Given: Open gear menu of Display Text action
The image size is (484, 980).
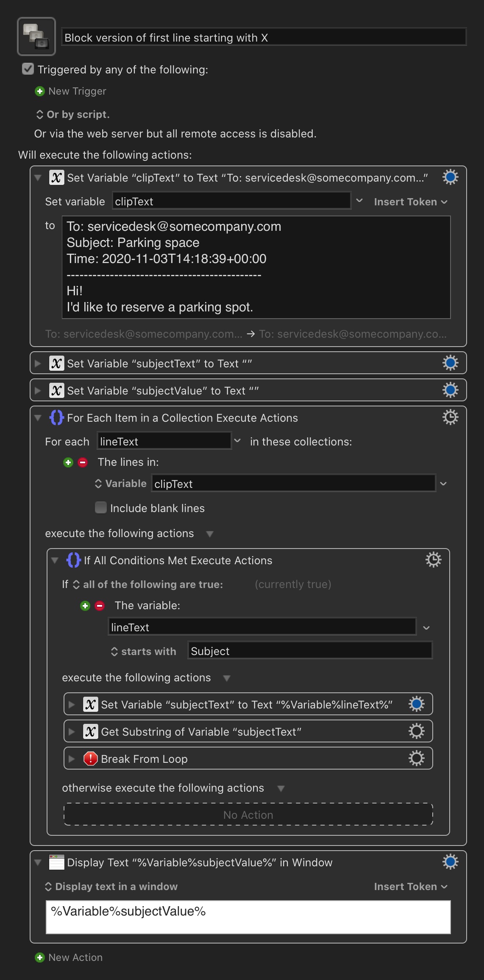Looking at the screenshot, I should click(x=450, y=862).
